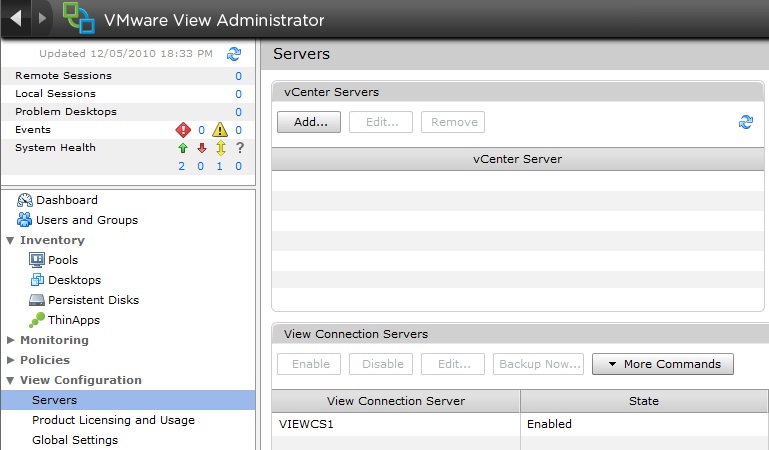Expand the Policies tree section
Viewport: 769px width, 450px height.
pyautogui.click(x=10, y=360)
